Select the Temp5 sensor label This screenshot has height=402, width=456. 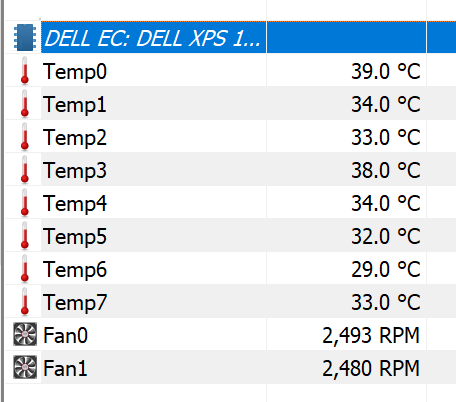pos(75,236)
